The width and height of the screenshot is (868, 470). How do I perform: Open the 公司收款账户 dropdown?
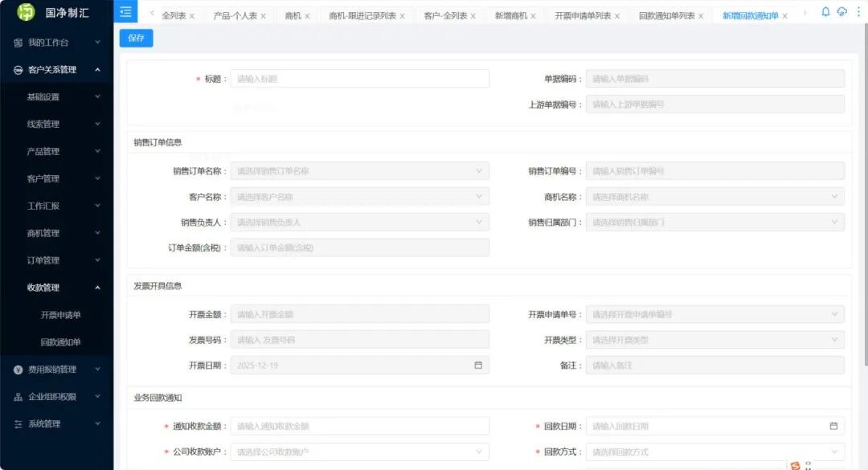[359, 452]
